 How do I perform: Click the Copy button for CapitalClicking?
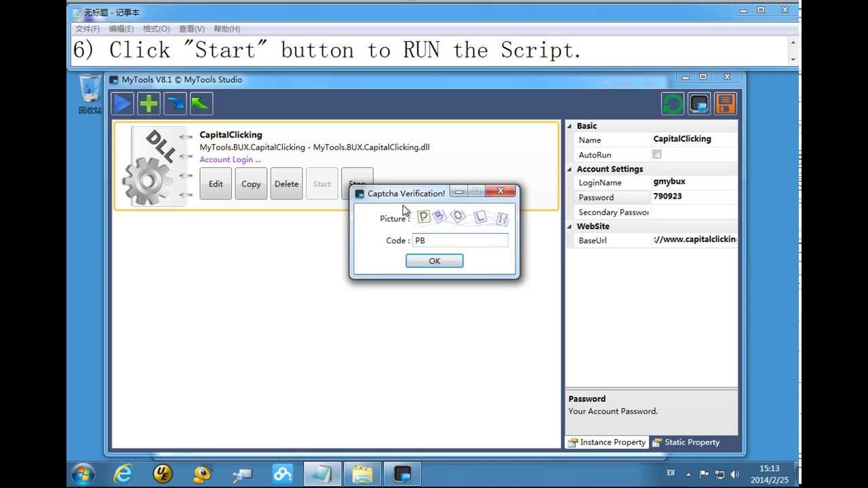click(251, 184)
